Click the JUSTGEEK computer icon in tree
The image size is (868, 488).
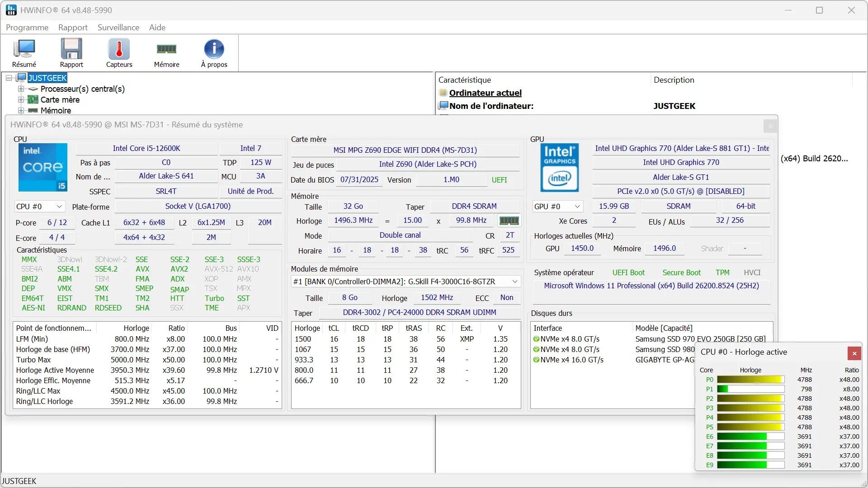[22, 78]
